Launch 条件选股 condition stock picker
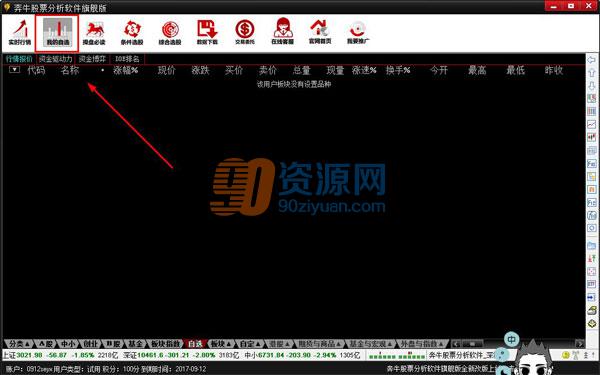Image resolution: width=600 pixels, height=375 pixels. pyautogui.click(x=132, y=33)
